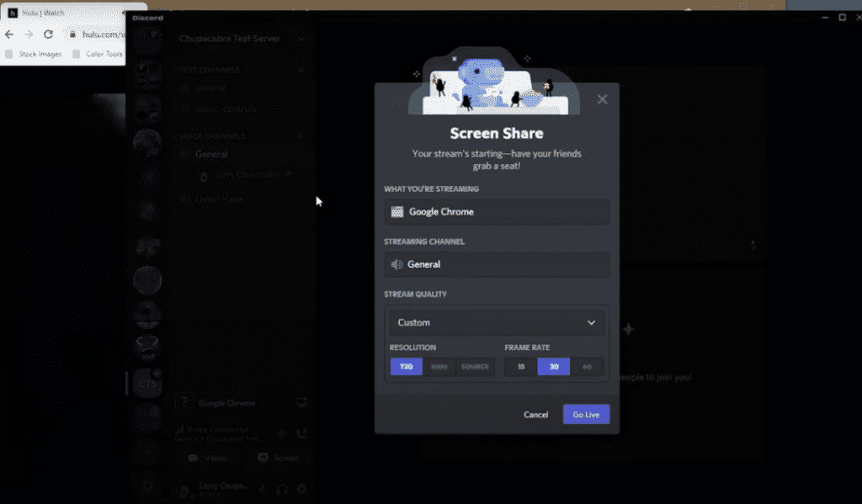
Task: Select the 720 resolution option
Action: tap(406, 366)
